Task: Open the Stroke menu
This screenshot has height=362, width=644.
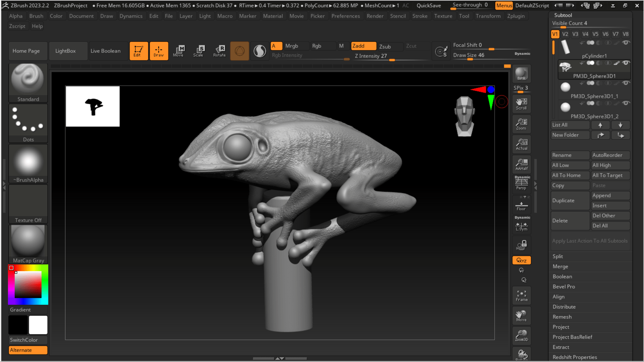Action: click(420, 16)
